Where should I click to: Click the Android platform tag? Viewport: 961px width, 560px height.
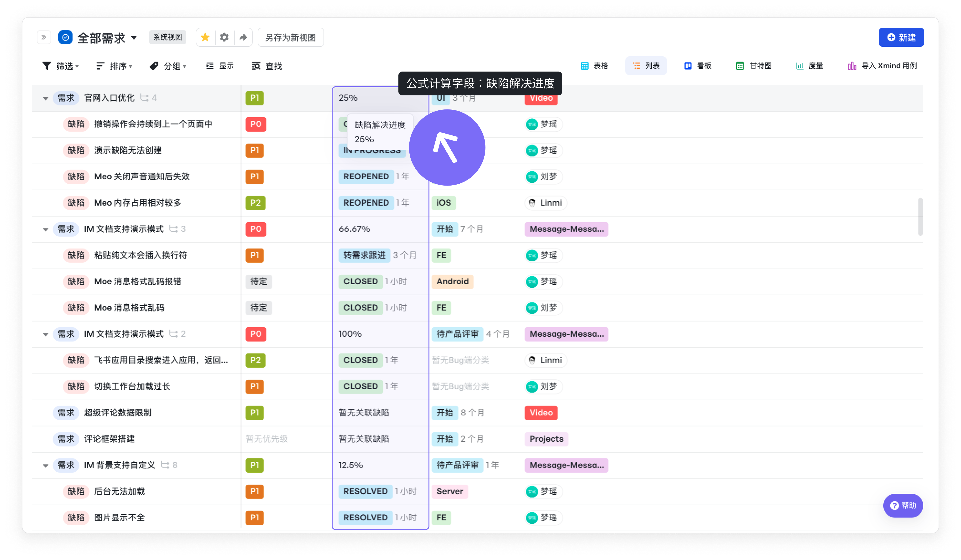coord(452,281)
